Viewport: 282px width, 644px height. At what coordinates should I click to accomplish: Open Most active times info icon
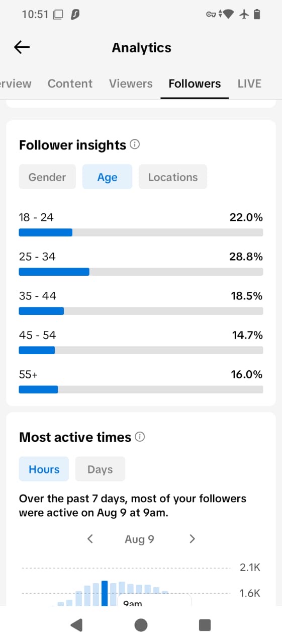click(140, 437)
